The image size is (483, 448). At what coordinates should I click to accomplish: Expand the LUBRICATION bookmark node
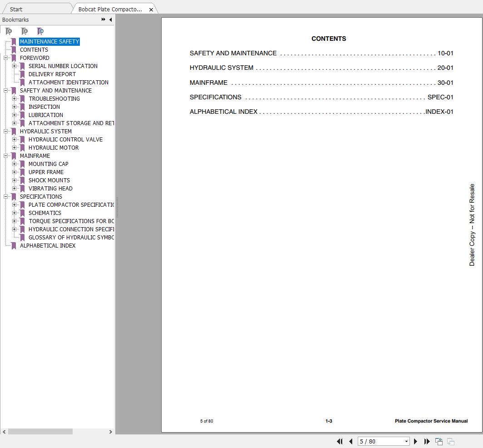[14, 115]
